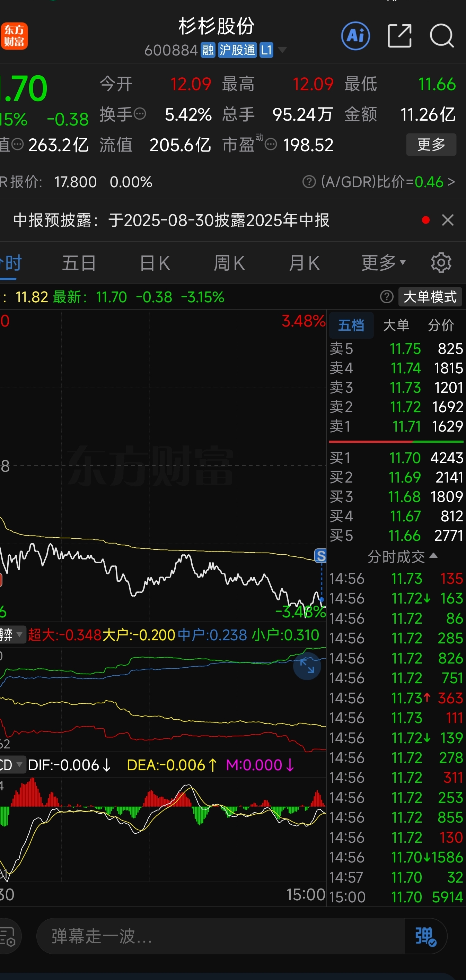Tap the S sell marker on chart

[320, 556]
